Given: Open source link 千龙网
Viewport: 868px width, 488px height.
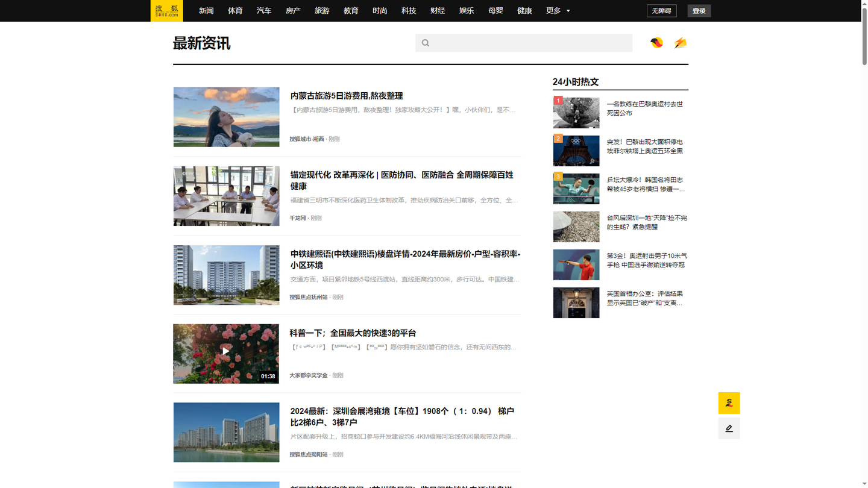Looking at the screenshot, I should click(x=298, y=218).
